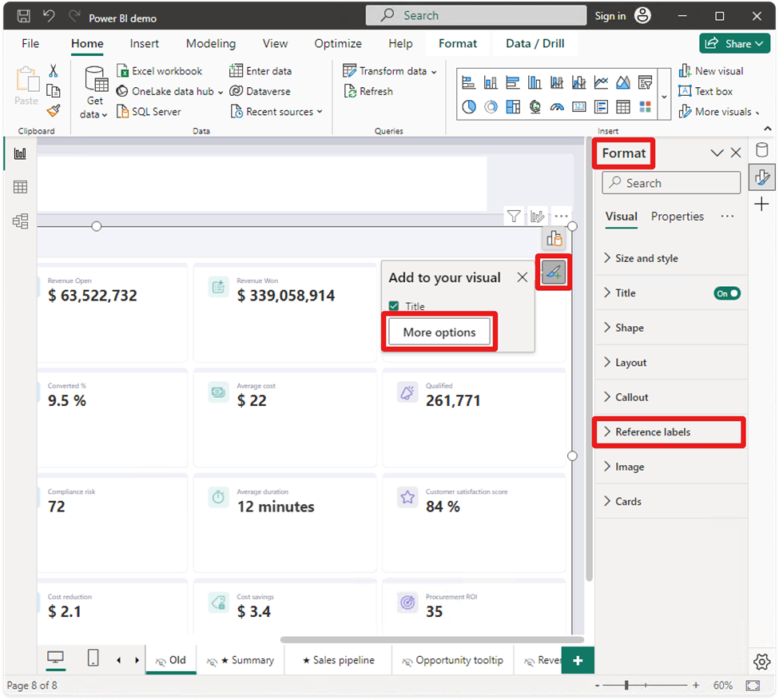Screen dimensions: 779x700
Task: Expand the Layout section
Action: [x=670, y=363]
